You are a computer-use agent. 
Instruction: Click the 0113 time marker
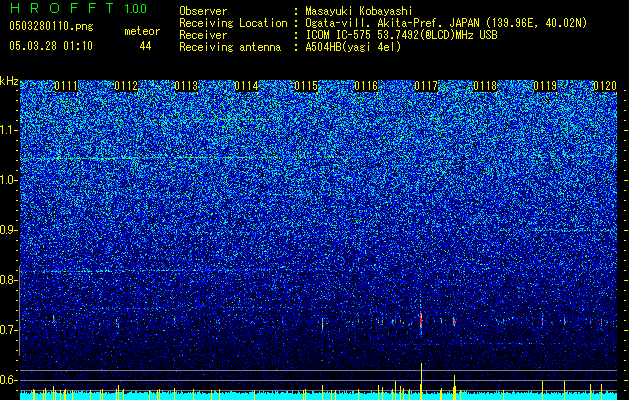[186, 86]
